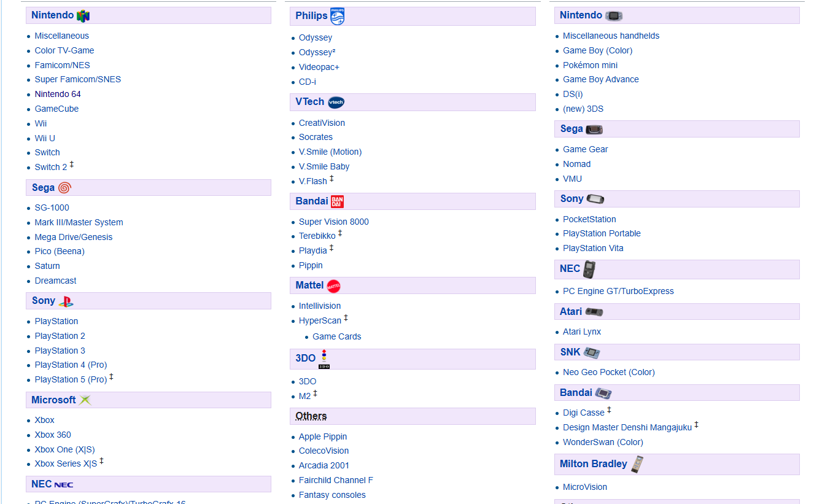Click the Philips shield logo

click(x=338, y=16)
